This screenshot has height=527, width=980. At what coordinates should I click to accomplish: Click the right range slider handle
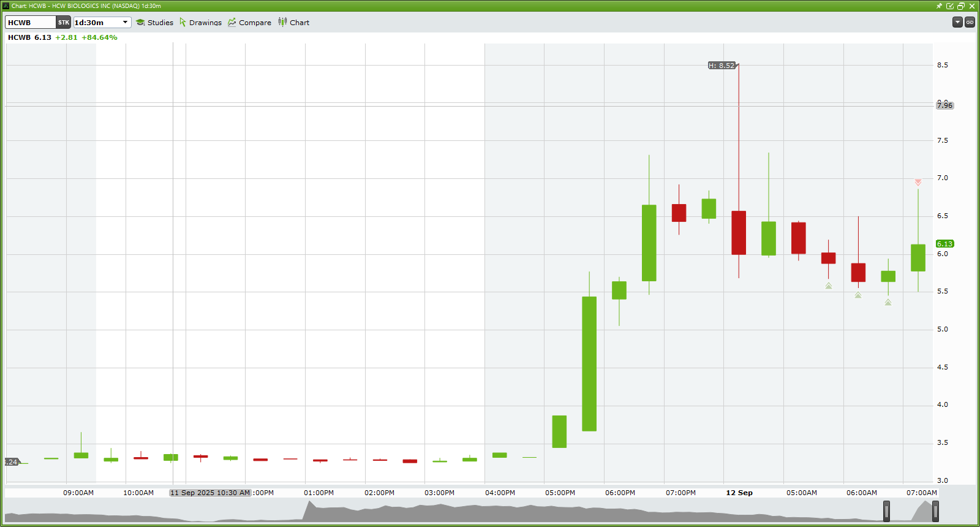pos(935,510)
